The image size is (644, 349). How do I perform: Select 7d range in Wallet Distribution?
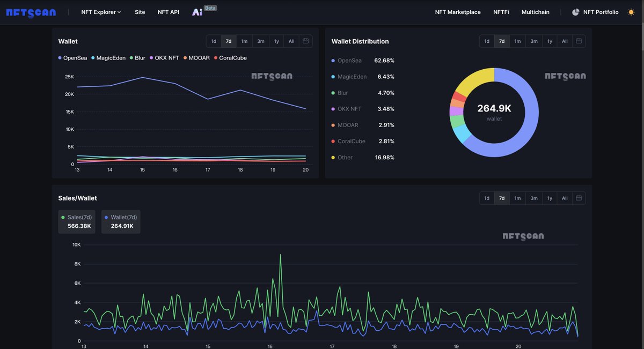pos(502,41)
